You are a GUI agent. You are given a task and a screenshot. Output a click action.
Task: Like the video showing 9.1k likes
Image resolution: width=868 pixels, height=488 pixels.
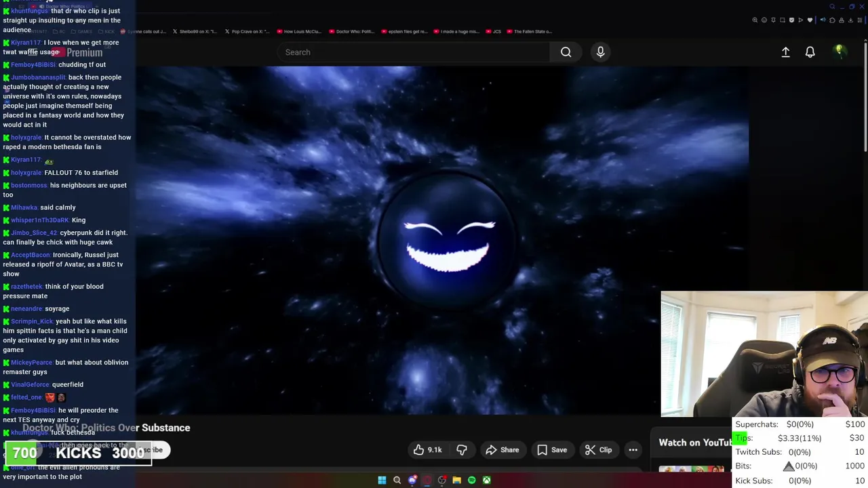428,450
